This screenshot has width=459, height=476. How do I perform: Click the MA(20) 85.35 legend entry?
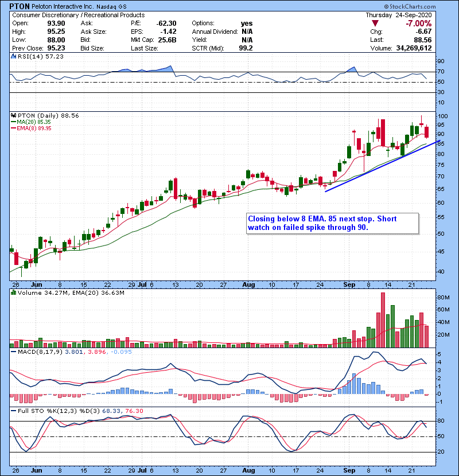click(34, 122)
